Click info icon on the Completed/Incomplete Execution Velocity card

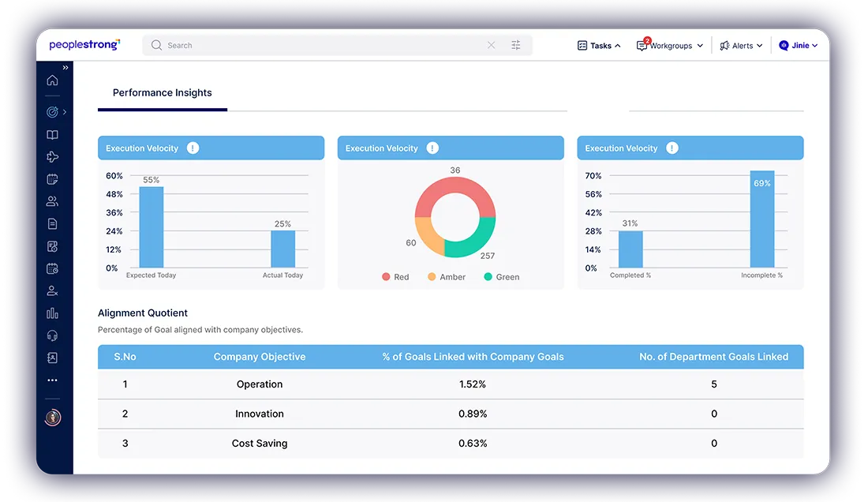point(672,148)
